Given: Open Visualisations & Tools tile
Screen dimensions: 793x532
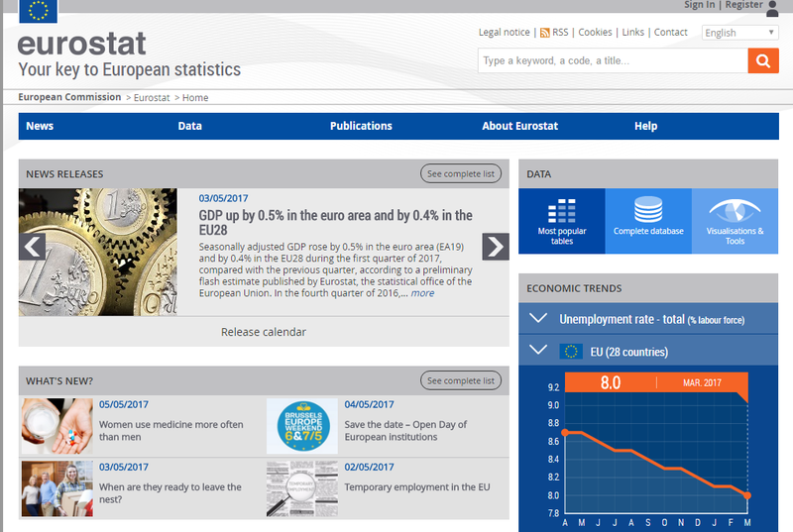Looking at the screenshot, I should [735, 221].
